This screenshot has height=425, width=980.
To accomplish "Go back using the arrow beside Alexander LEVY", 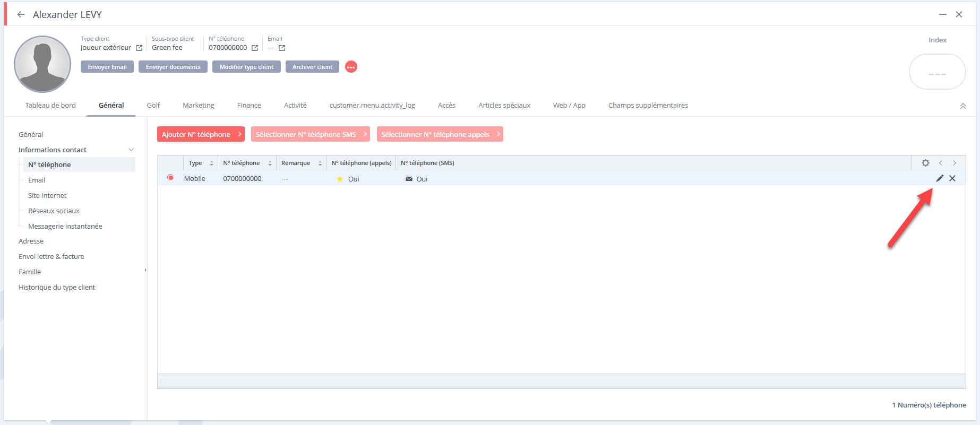I will pyautogui.click(x=21, y=14).
